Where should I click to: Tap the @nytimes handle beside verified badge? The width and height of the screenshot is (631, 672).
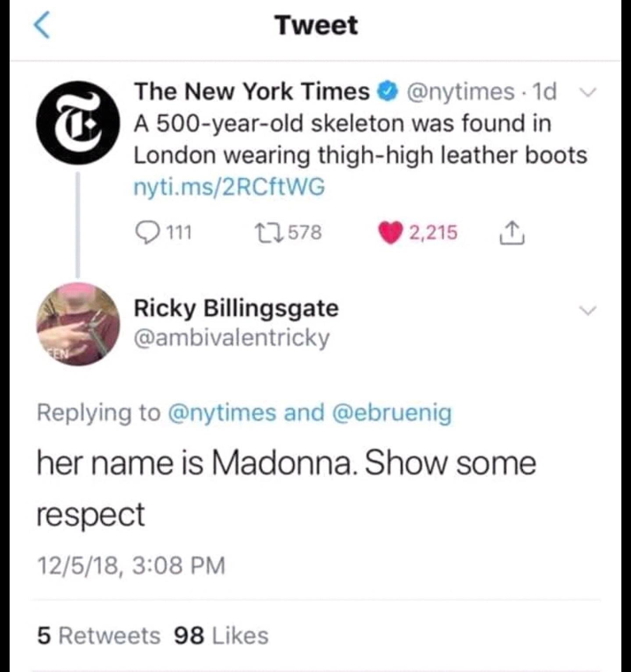[460, 92]
